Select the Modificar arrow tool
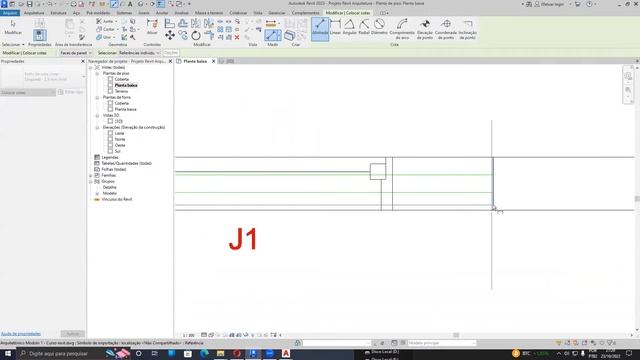 click(13, 27)
